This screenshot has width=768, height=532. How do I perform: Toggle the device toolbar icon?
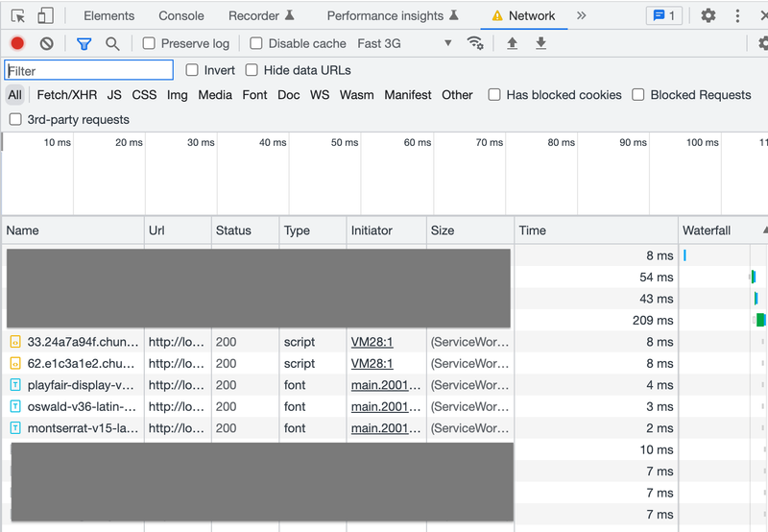pos(45,15)
